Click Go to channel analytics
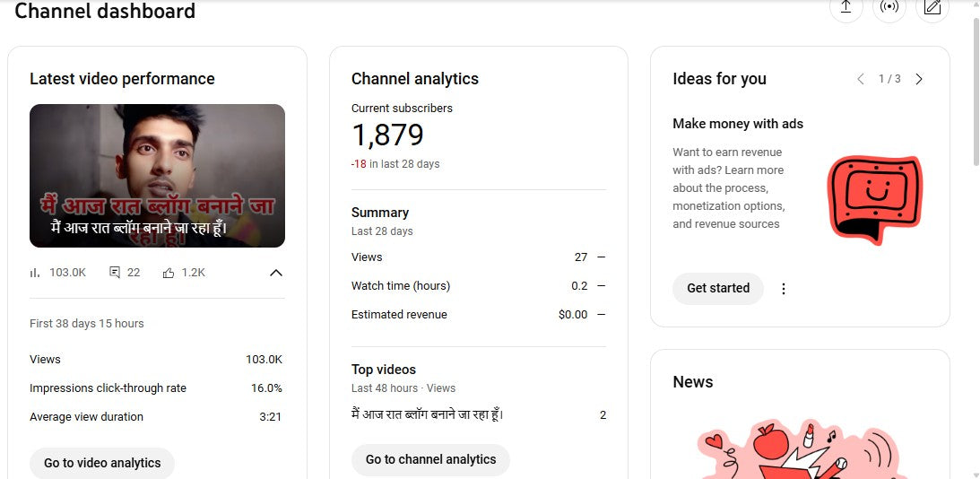Image resolution: width=980 pixels, height=479 pixels. click(430, 459)
